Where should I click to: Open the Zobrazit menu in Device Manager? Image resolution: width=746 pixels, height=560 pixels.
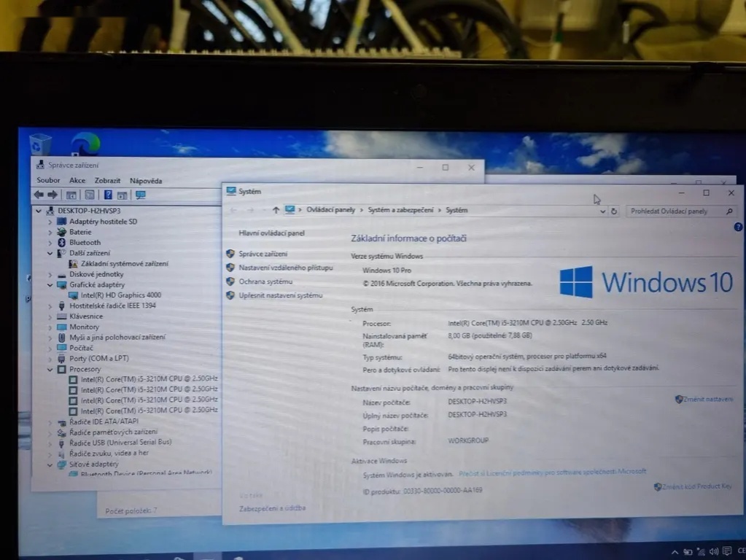(x=106, y=180)
